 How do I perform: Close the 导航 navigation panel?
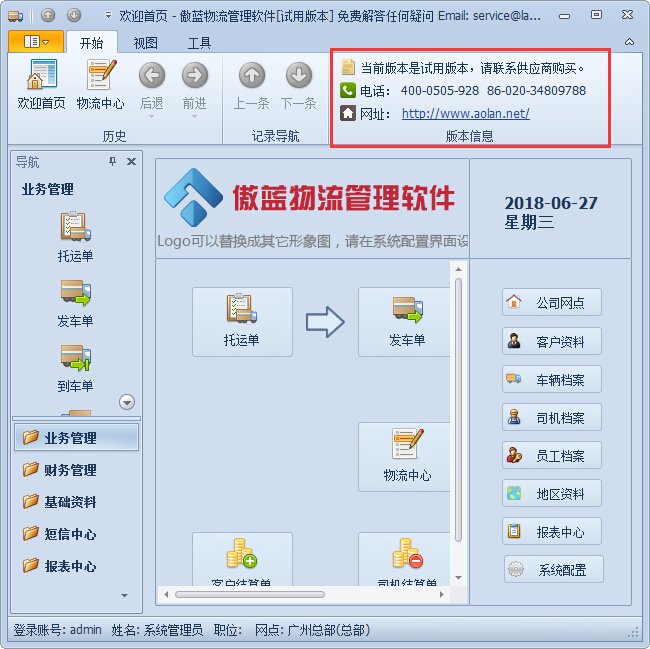coord(131,161)
